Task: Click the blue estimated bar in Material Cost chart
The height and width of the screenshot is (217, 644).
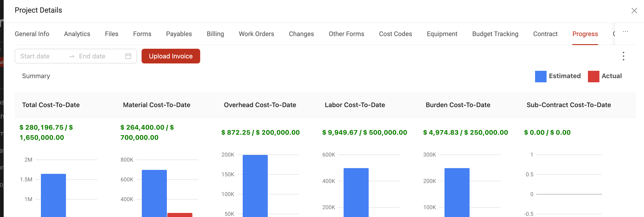Action: [x=154, y=193]
